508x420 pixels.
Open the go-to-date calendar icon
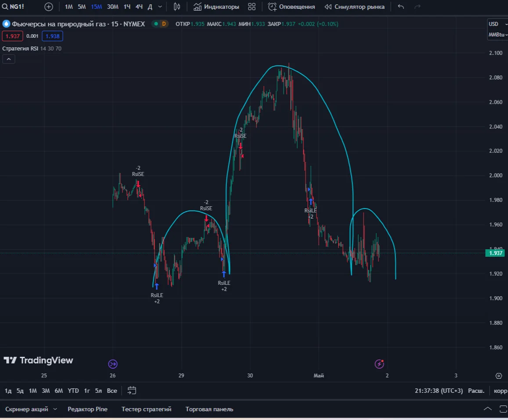tap(132, 391)
